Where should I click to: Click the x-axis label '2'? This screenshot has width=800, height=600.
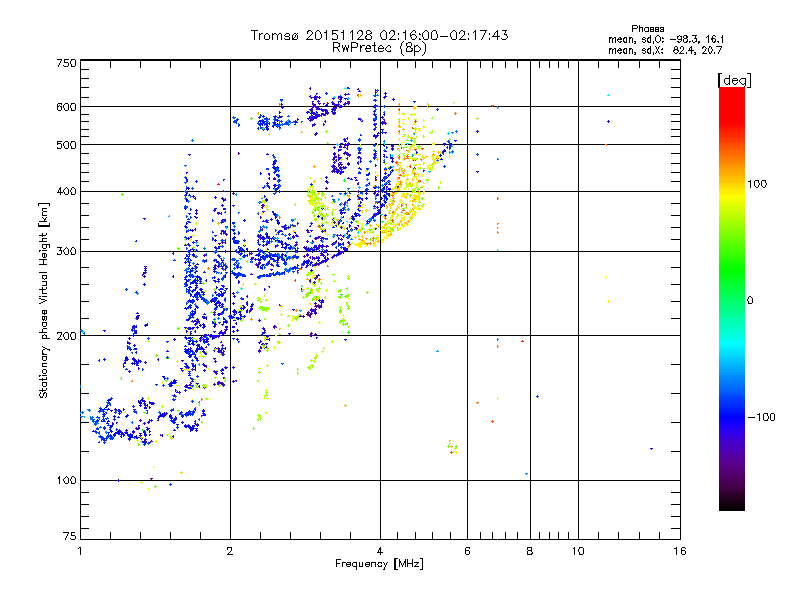click(x=230, y=551)
